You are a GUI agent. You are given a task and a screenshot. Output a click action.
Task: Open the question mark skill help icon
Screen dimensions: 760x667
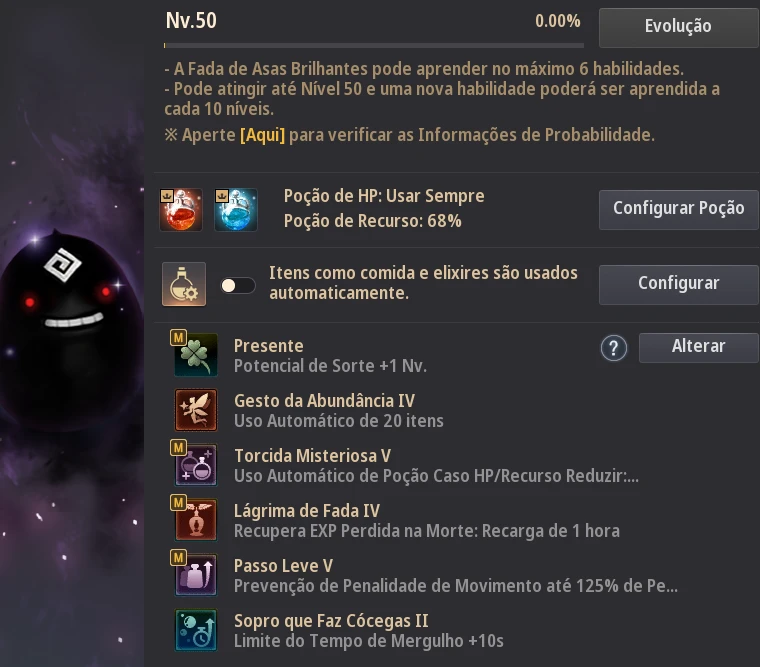(614, 348)
